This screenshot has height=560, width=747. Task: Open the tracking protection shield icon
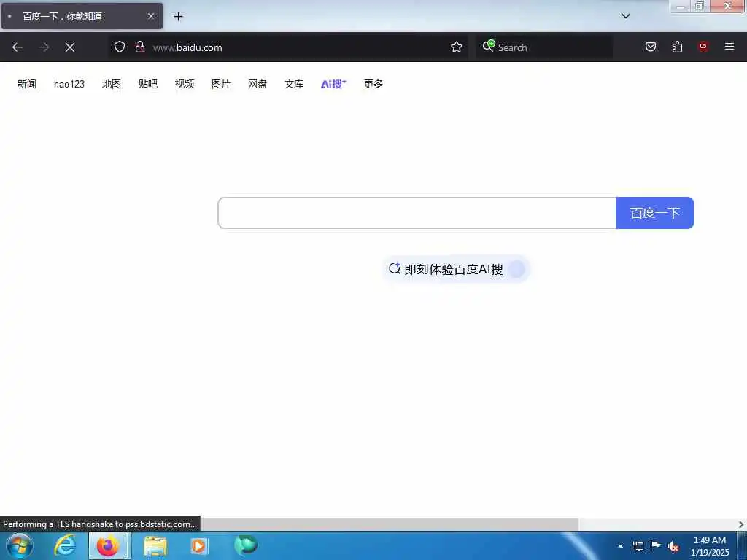(x=120, y=47)
